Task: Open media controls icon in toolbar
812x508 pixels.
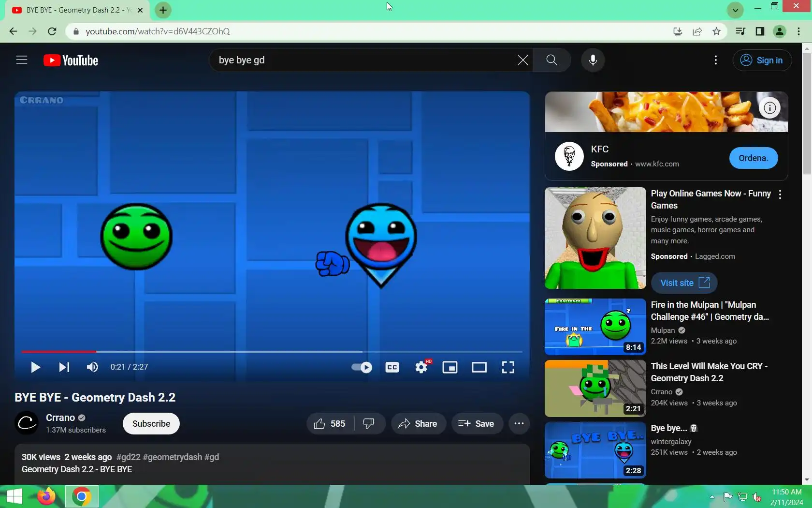Action: click(x=740, y=31)
